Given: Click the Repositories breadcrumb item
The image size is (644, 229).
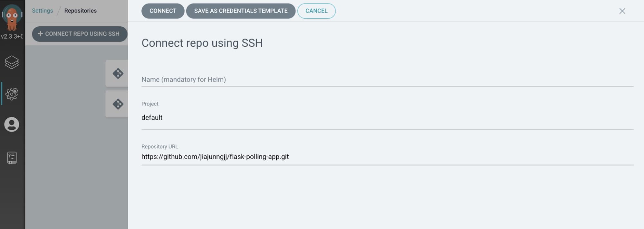Looking at the screenshot, I should point(80,11).
